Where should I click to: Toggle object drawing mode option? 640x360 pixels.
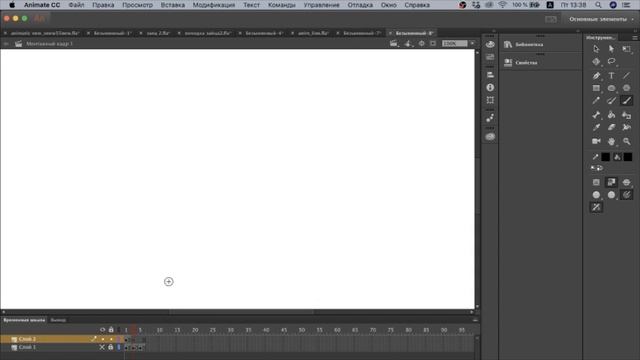click(596, 182)
